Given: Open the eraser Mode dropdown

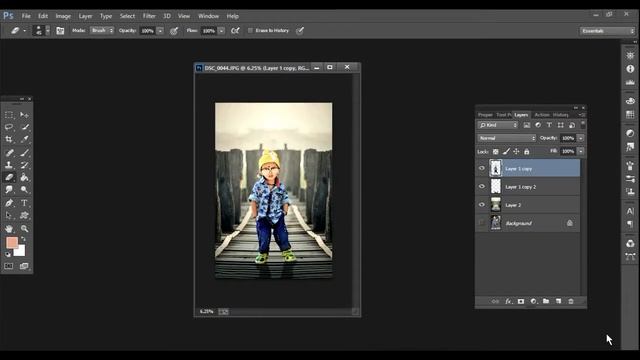Looking at the screenshot, I should [x=102, y=31].
